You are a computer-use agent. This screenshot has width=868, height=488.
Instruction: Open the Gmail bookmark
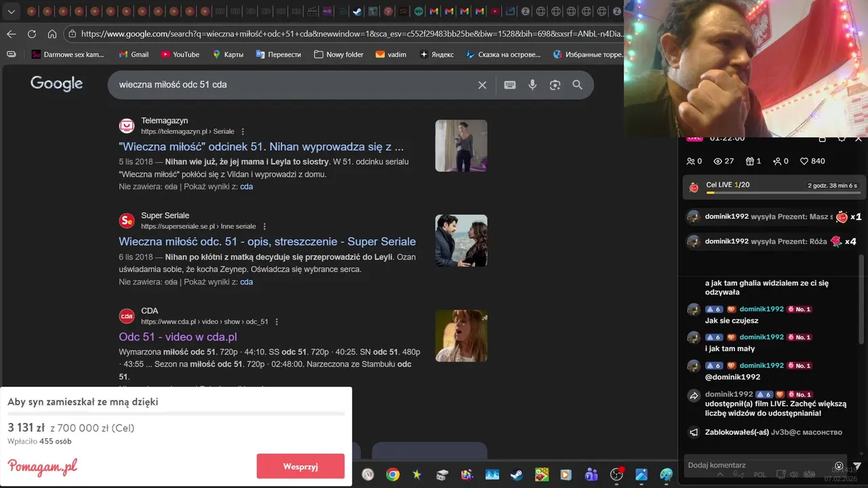coord(133,54)
